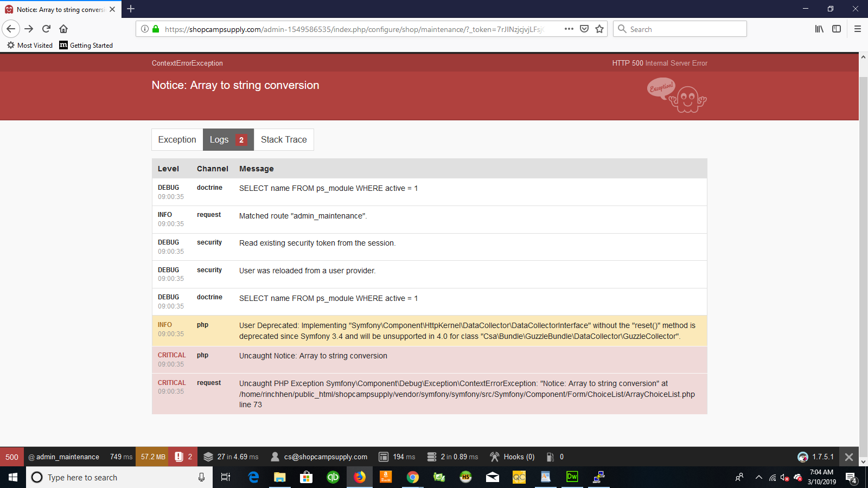Open Amazon app from taskbar

(386, 477)
